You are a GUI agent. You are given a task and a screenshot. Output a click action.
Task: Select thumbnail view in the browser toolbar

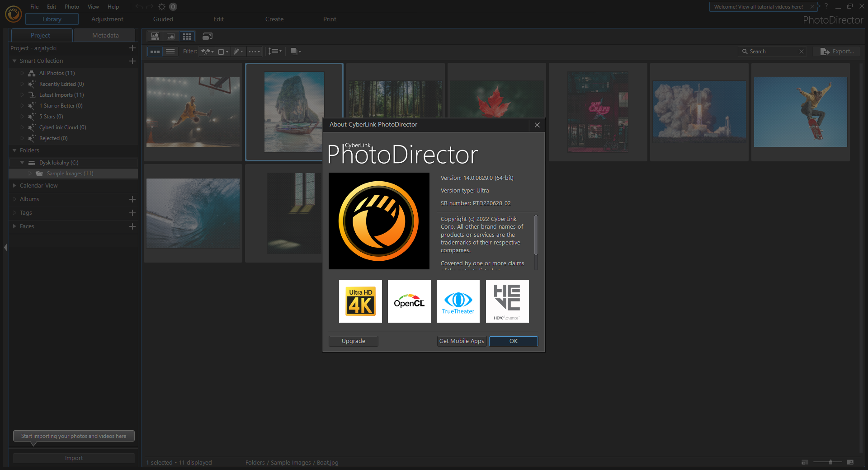point(155,52)
